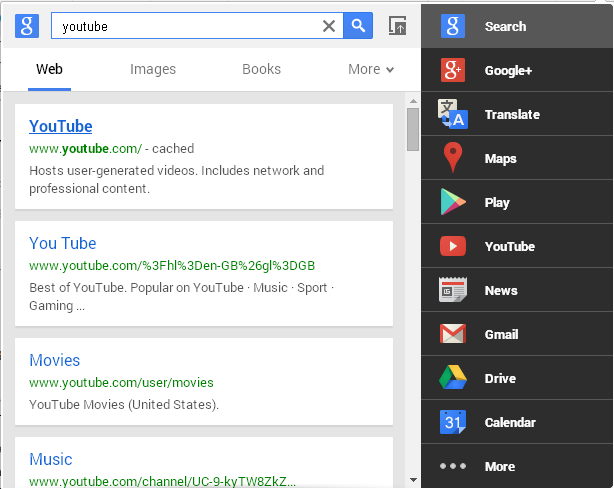Open the YouTube result title link
Screen dimensions: 614x489
(61, 126)
